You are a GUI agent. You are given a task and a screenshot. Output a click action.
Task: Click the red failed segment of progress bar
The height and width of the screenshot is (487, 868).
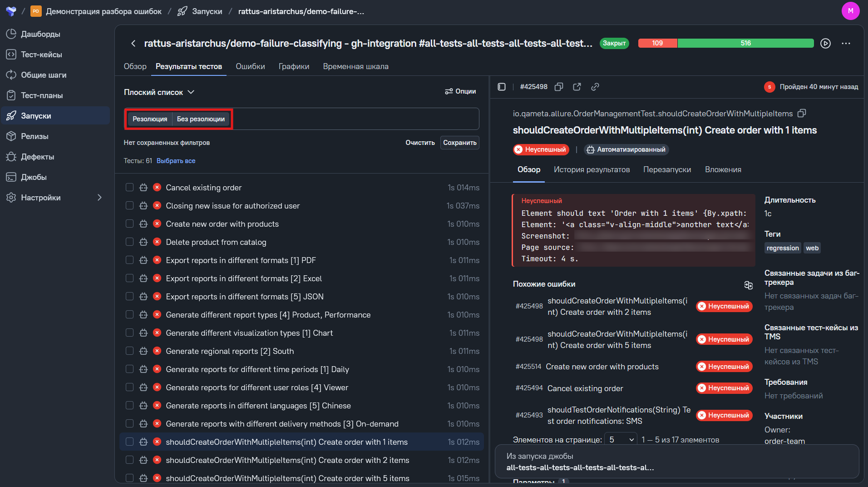[x=657, y=43]
